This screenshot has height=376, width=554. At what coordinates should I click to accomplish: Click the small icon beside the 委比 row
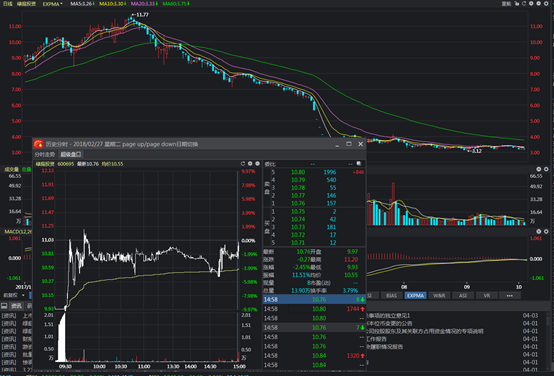pyautogui.click(x=359, y=164)
